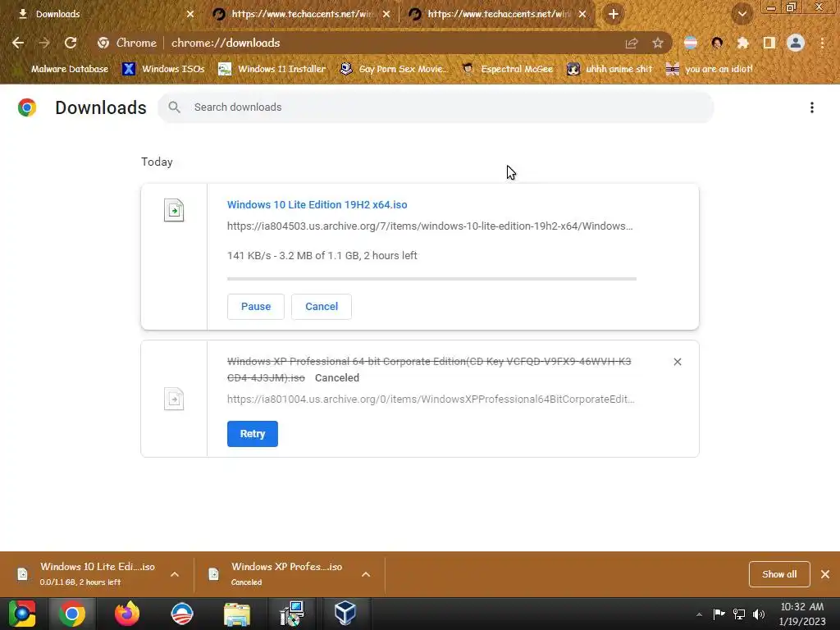
Task: Open Windows 10 Lite Edition 19H2 x64.iso link
Action: pos(317,204)
